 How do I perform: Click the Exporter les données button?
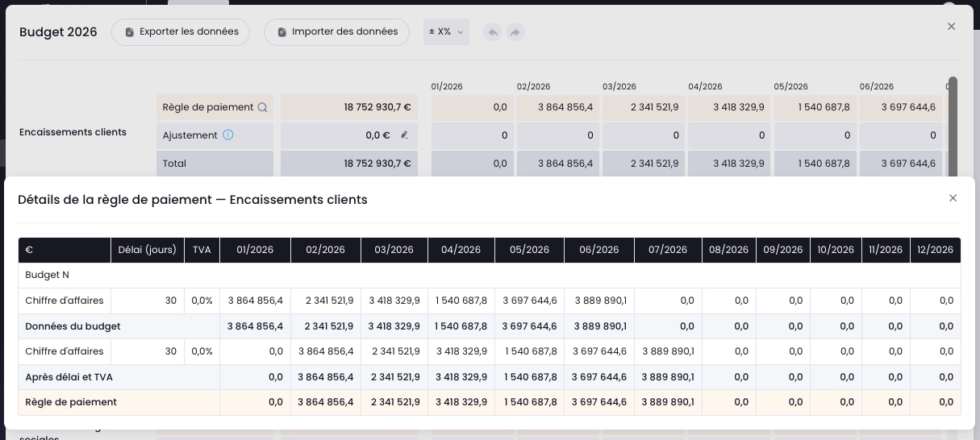[181, 32]
